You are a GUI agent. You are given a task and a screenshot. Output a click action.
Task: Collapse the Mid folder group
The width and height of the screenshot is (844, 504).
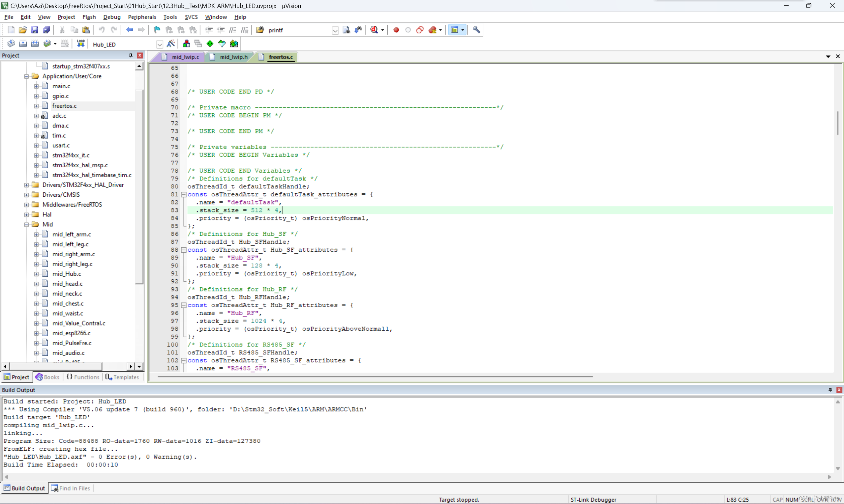pyautogui.click(x=26, y=224)
